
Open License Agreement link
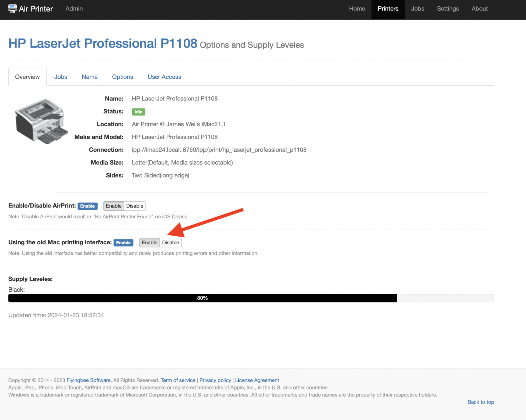point(257,380)
